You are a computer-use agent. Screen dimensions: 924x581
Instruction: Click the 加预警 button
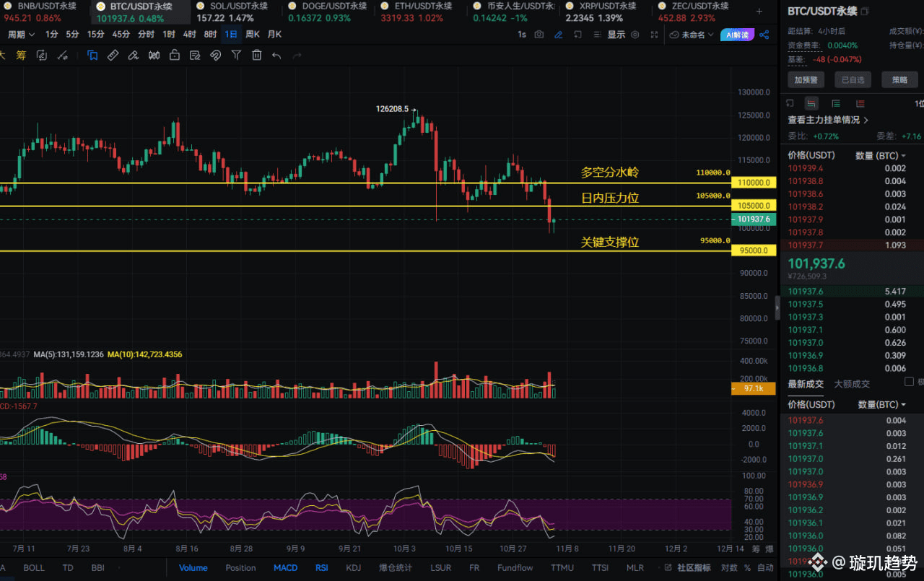point(805,80)
